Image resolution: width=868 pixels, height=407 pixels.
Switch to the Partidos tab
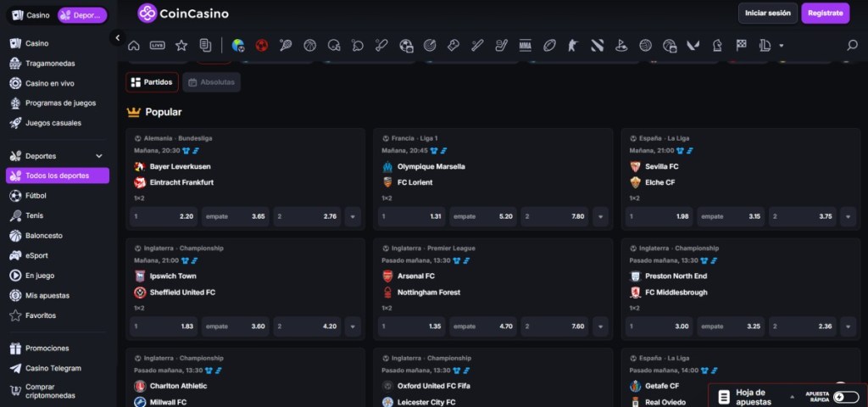153,82
